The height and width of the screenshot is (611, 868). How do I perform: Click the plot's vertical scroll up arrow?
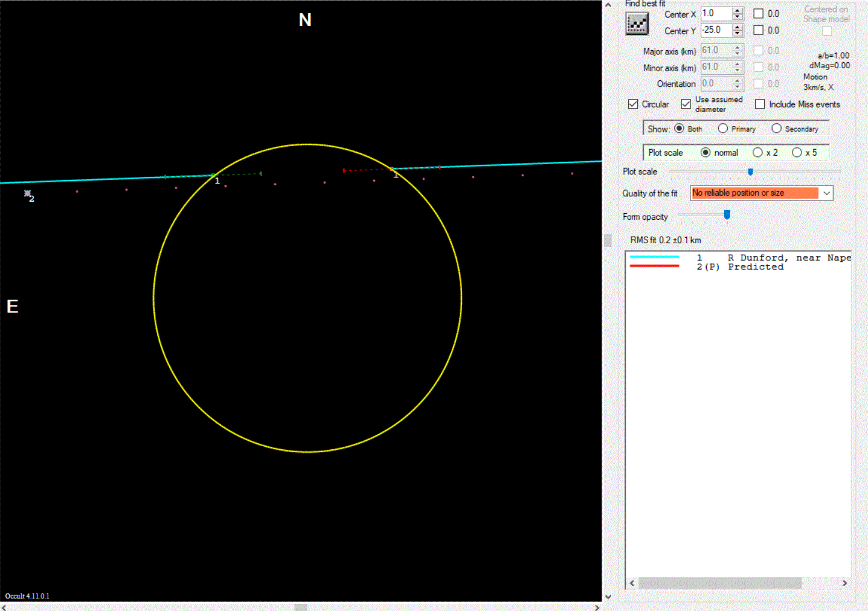point(608,5)
